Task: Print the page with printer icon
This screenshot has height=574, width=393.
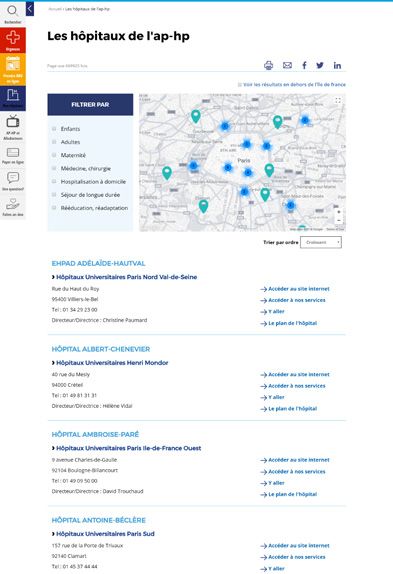Action: pos(269,65)
